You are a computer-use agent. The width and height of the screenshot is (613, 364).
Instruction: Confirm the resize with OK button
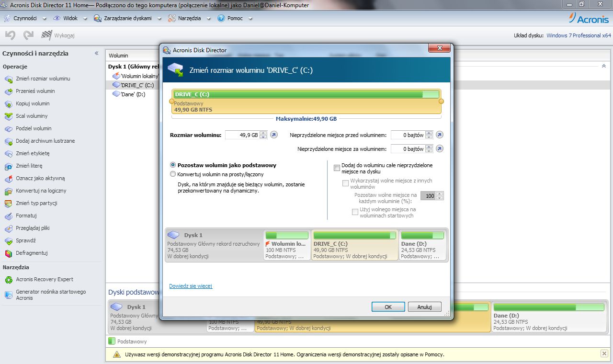388,307
